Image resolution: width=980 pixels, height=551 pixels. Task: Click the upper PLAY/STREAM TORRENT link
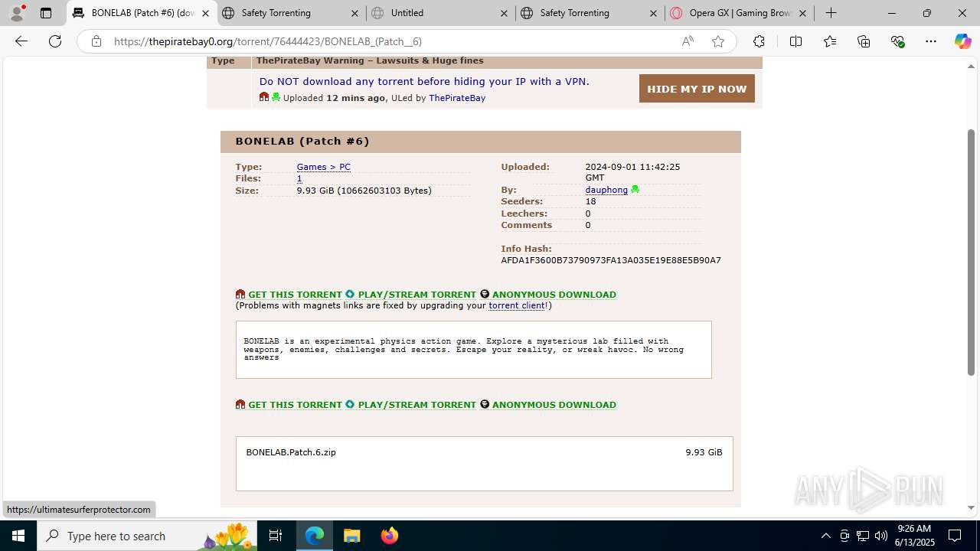point(416,295)
